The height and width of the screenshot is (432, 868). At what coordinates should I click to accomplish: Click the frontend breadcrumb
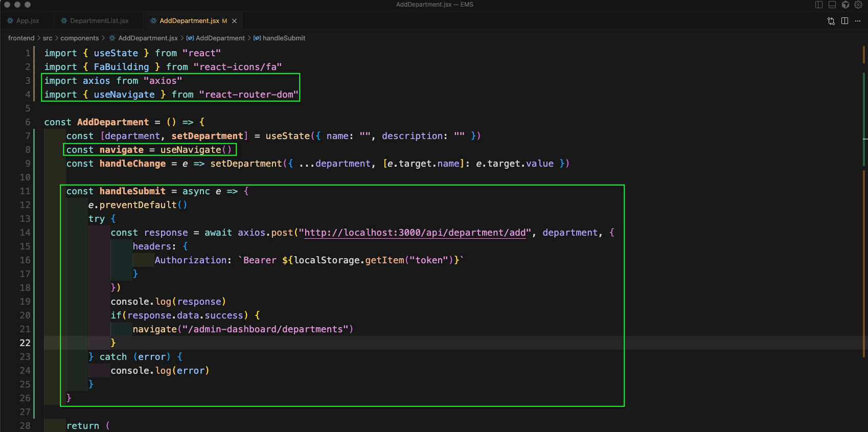point(21,38)
